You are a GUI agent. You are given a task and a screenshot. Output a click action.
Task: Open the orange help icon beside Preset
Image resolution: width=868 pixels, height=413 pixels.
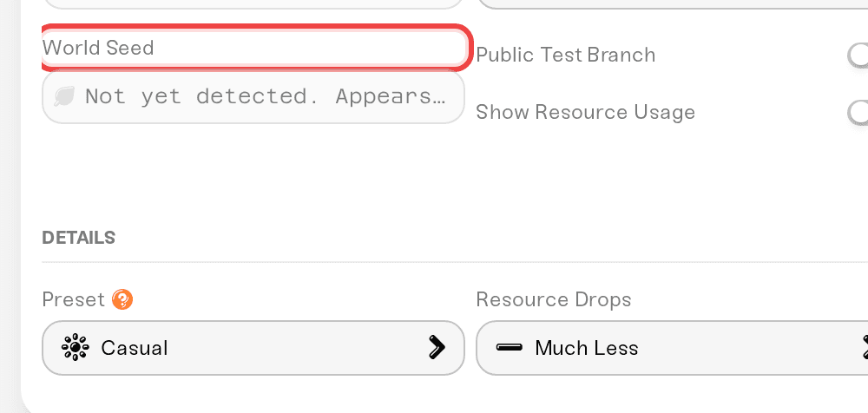click(122, 299)
